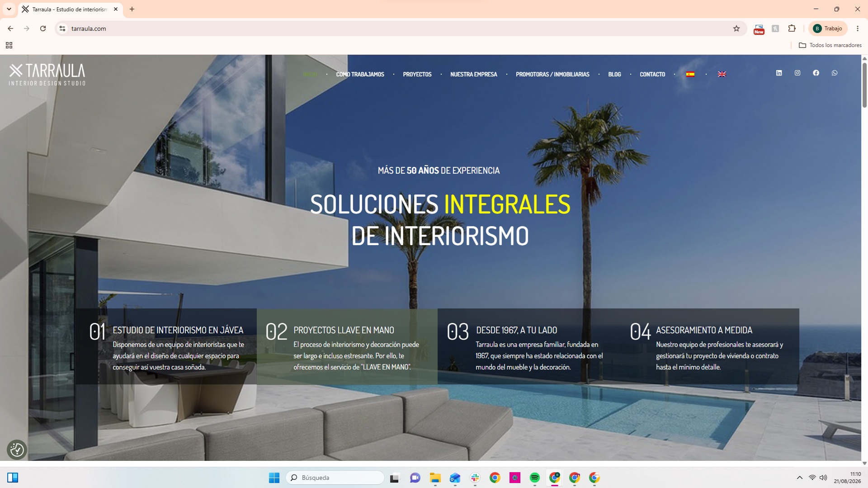
Task: Expand the tab search dropdown arrow
Action: click(x=9, y=9)
